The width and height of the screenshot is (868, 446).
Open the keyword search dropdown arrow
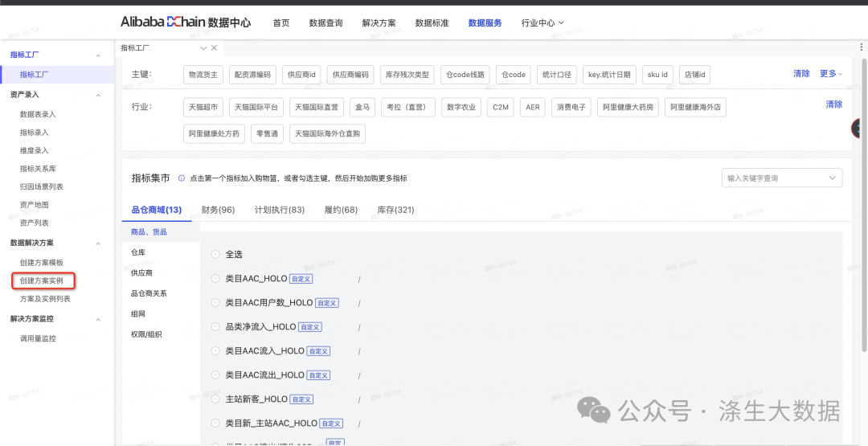coord(832,178)
